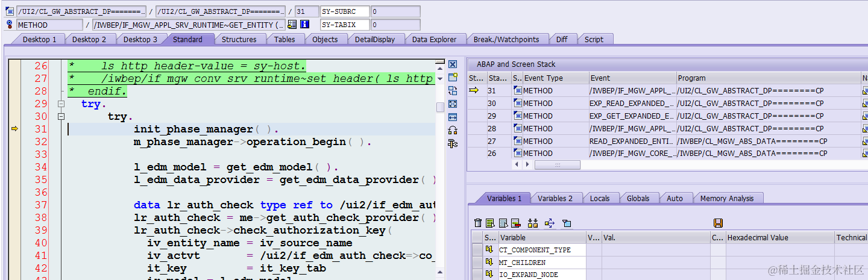Click the blue info icon in header

304,25
